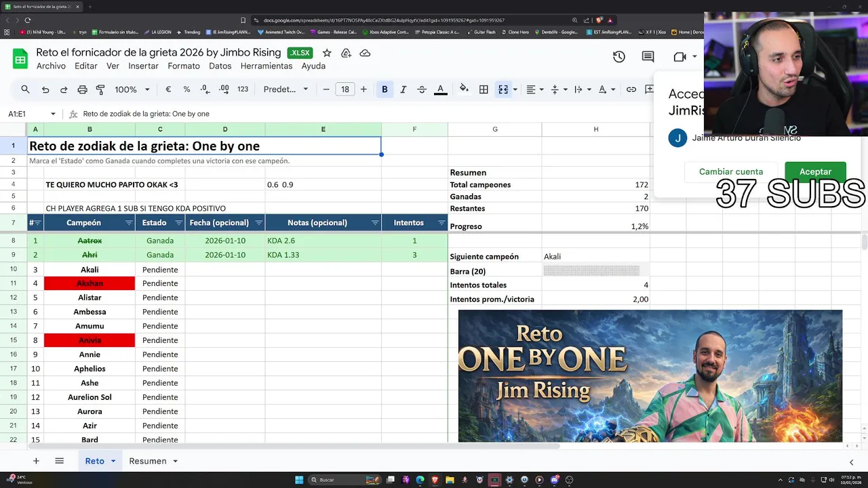Open vertical align dropdown
The width and height of the screenshot is (868, 488).
click(x=558, y=89)
